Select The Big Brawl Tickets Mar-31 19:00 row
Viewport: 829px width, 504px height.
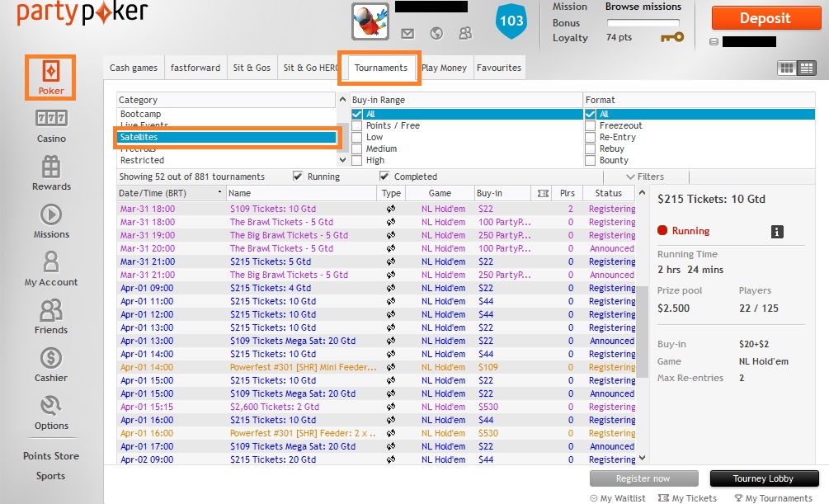[376, 235]
